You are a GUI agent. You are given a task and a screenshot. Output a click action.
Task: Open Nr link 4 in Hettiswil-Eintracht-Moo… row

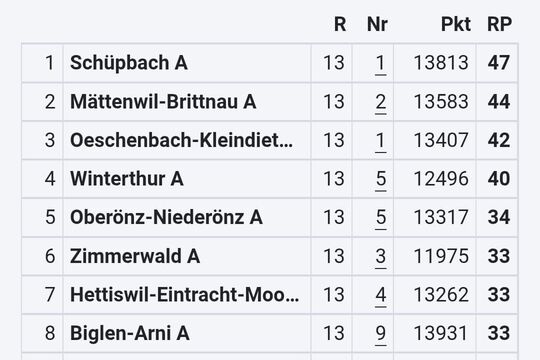(x=380, y=295)
